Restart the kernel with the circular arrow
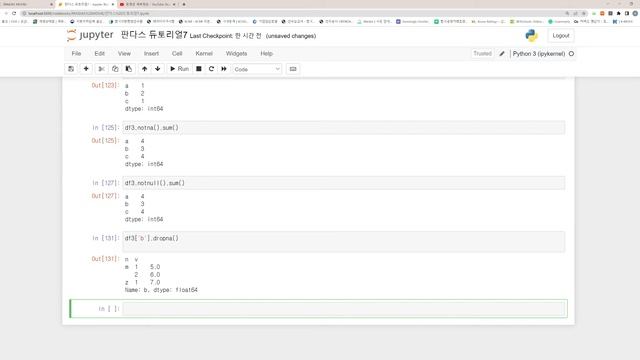640x360 pixels. pos(211,69)
